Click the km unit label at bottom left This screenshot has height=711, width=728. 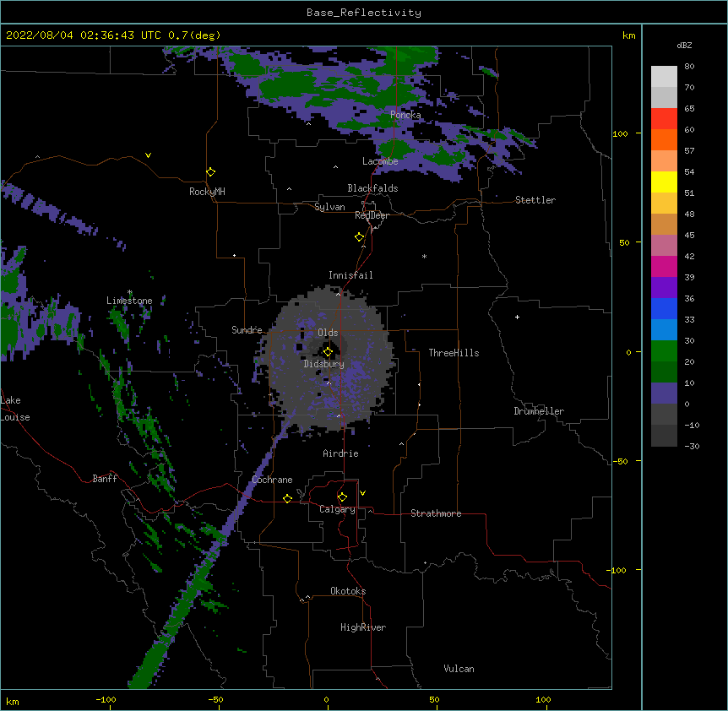(x=13, y=701)
